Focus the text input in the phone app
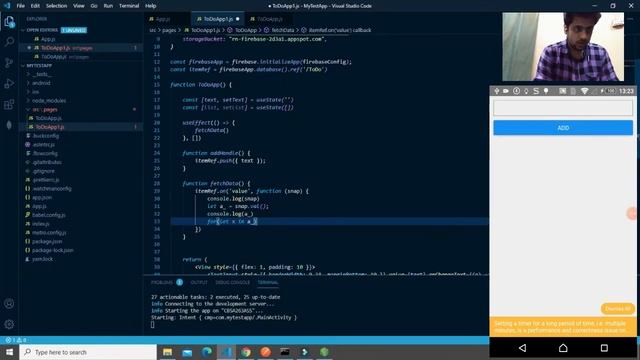Screen dimensions: 640x360 click(x=563, y=108)
